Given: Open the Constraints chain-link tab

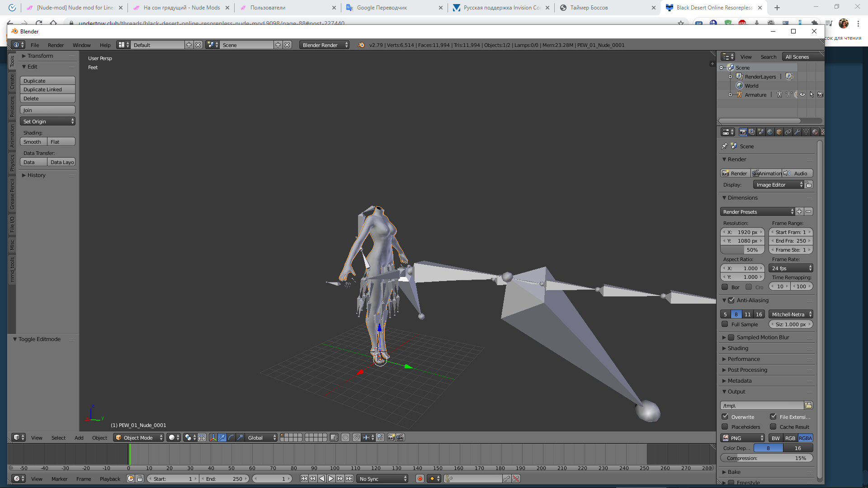Looking at the screenshot, I should [x=788, y=132].
